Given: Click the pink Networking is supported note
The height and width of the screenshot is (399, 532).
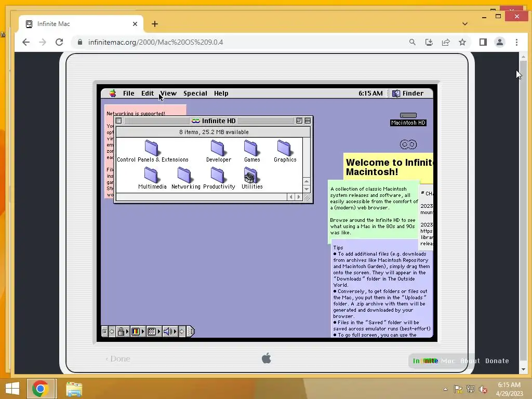Looking at the screenshot, I should coord(145,111).
